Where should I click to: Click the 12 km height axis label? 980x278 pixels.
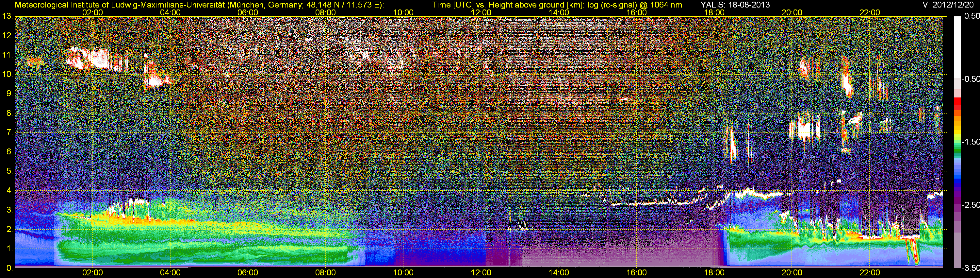(x=7, y=36)
